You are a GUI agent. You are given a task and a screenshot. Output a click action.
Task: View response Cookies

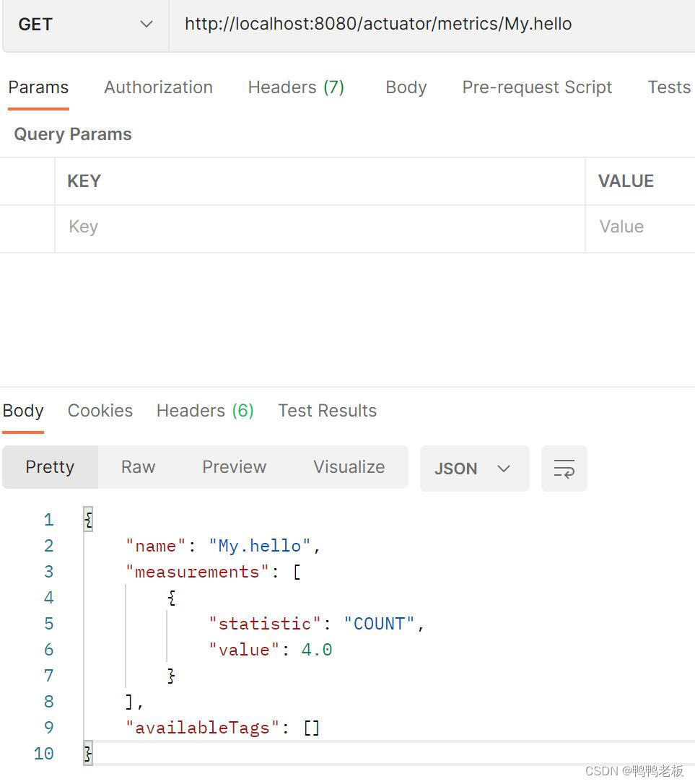click(100, 410)
